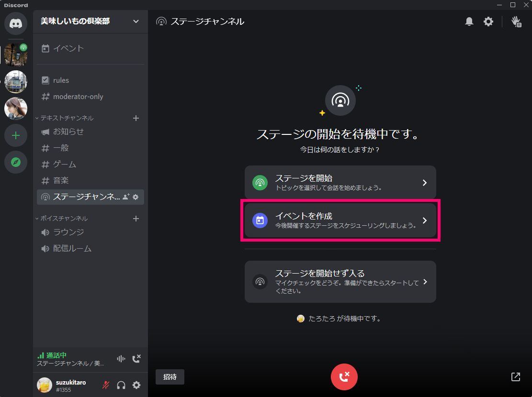This screenshot has height=397, width=532.
Task: Open the 音楽 text channel
Action: [90, 181]
